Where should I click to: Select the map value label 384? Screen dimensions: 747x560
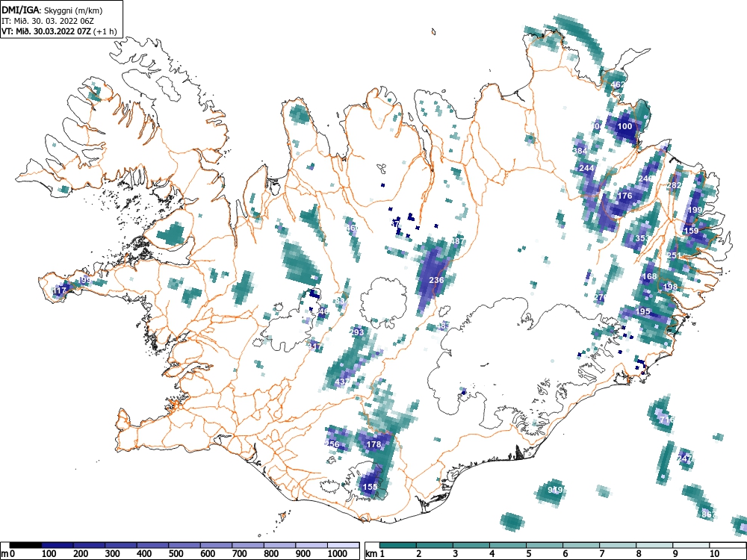(x=580, y=151)
